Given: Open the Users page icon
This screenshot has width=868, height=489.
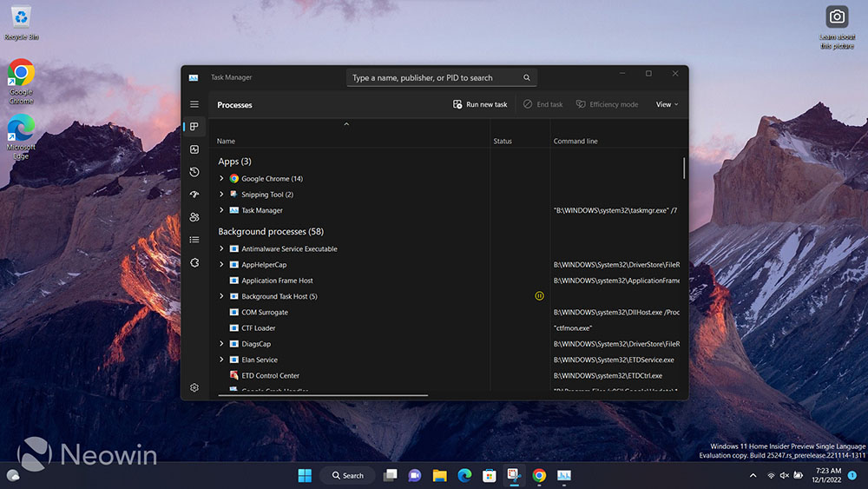Looking at the screenshot, I should [194, 217].
